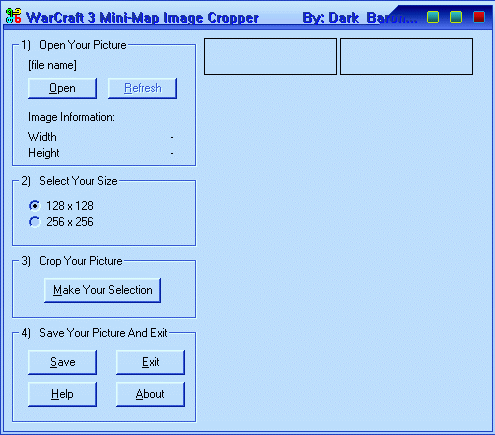Click the window title WarCraft 3 Mini-Map Image Cropper
495x435 pixels.
tap(142, 18)
